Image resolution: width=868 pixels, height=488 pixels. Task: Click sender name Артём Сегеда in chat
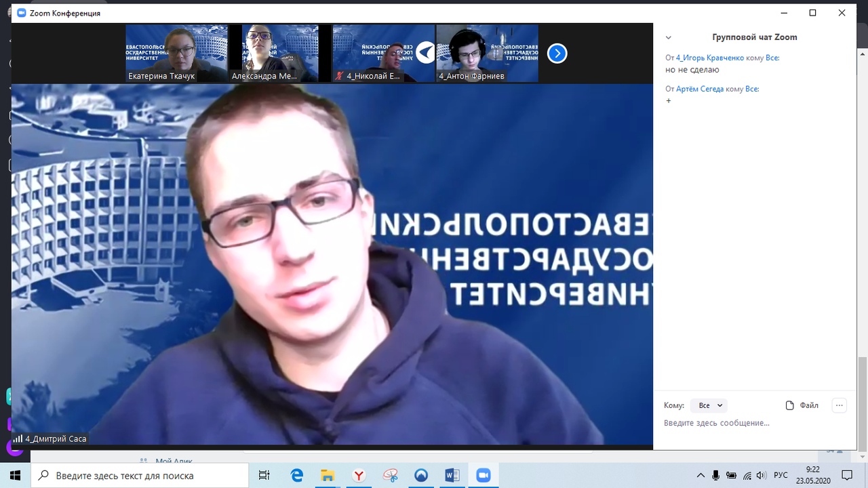700,89
